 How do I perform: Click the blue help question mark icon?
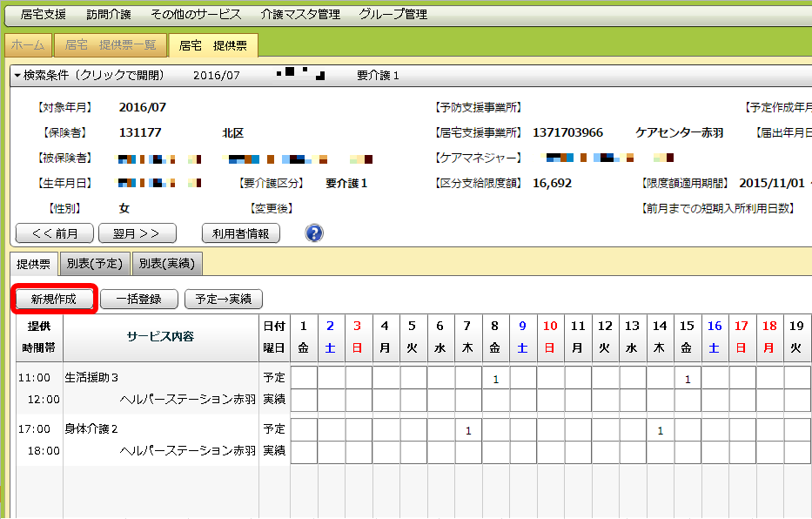(x=314, y=233)
